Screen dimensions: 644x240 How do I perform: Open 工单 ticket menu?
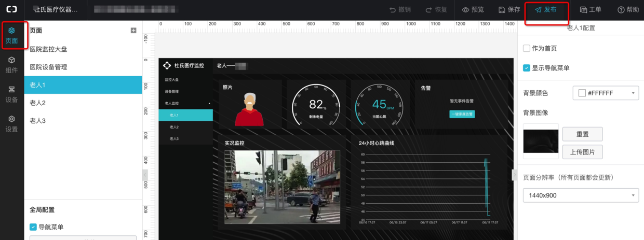[x=591, y=10]
